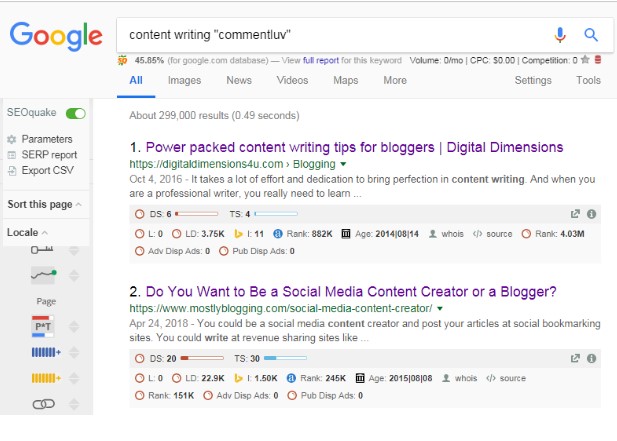Click the SEOquake bug icon below the search box
Image resolution: width=617 pixels, height=441 pixels.
[122, 61]
